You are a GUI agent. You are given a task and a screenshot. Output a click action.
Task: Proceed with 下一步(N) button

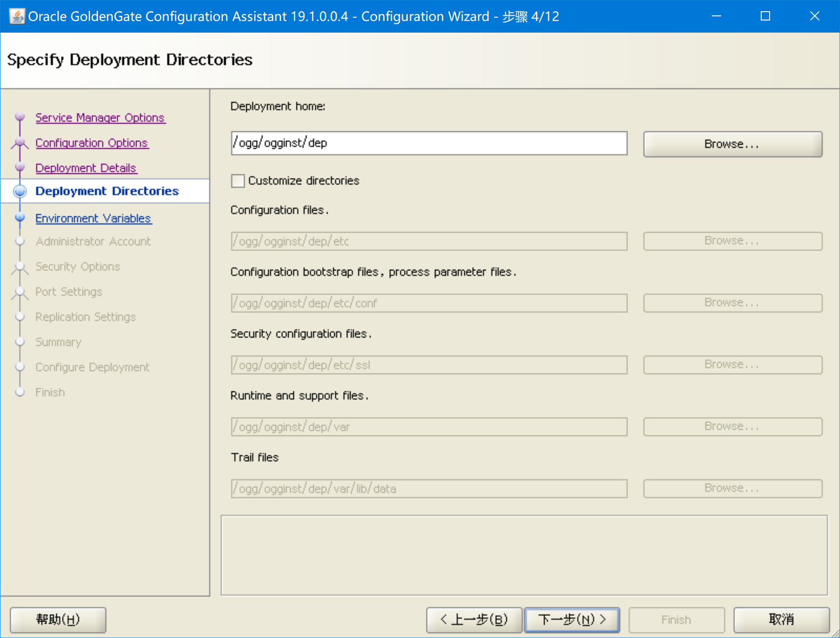point(572,620)
